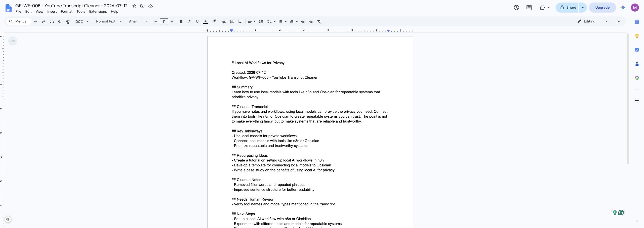Screen dimensions: 644x228
Task: Open the zoom level dropdown
Action: (82, 22)
